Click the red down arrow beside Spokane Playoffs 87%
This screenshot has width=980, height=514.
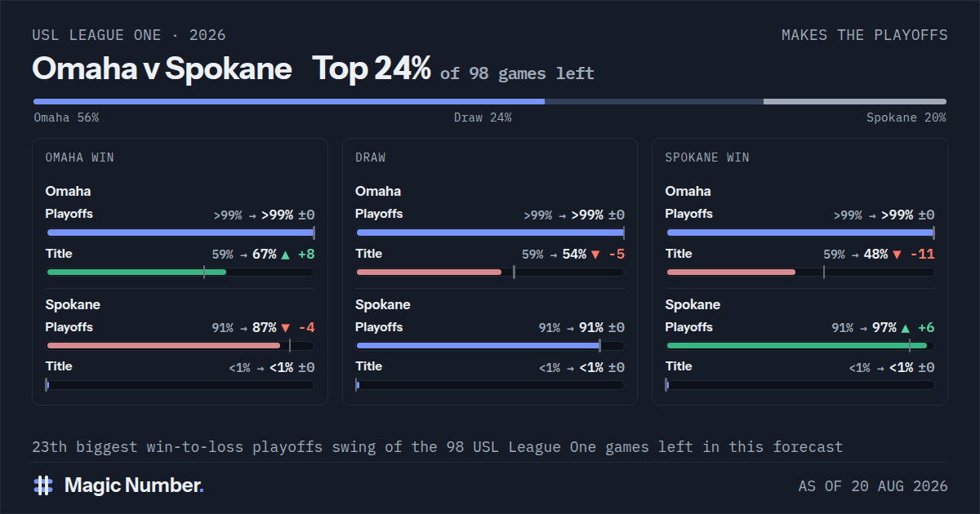click(x=285, y=328)
